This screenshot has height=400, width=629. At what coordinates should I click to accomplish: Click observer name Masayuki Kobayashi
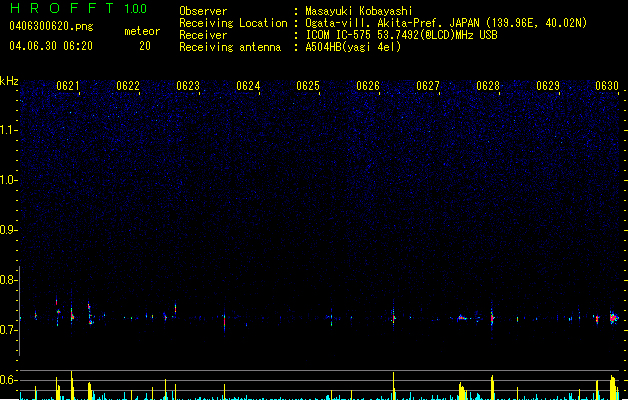[x=359, y=11]
